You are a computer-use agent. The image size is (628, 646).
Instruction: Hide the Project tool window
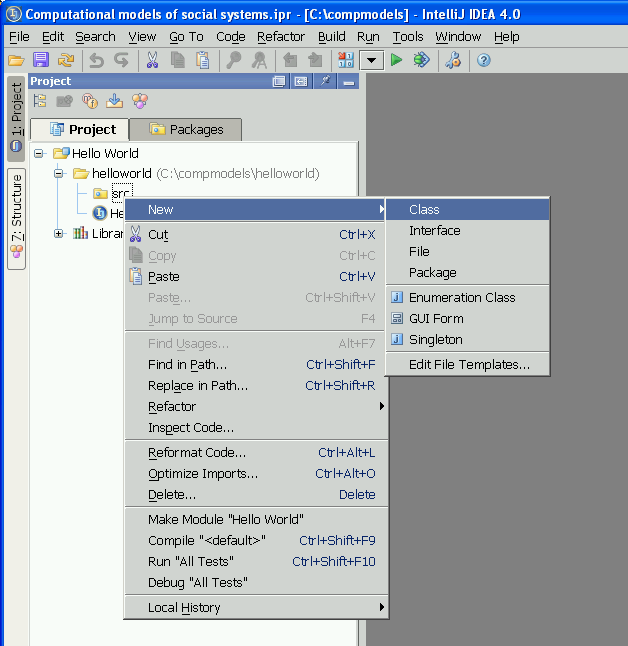[349, 82]
